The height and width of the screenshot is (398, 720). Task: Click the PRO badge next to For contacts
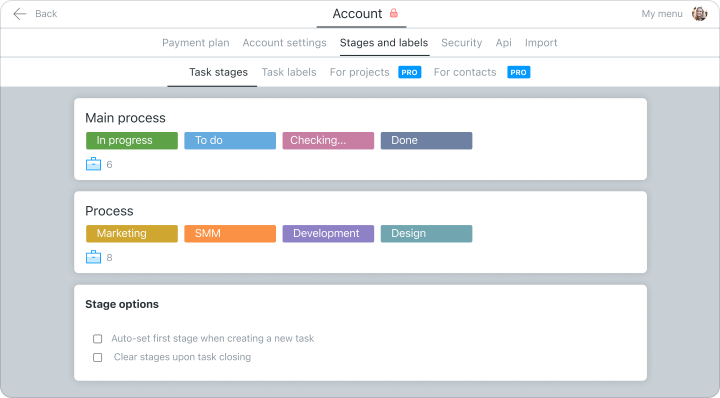pyautogui.click(x=518, y=72)
